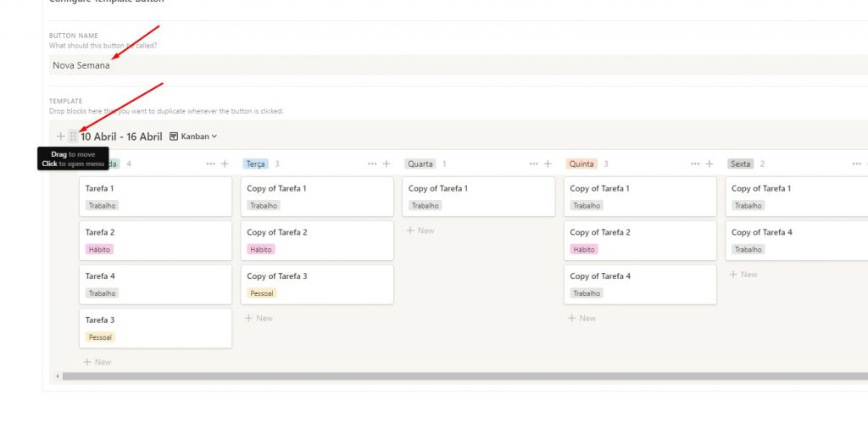Open Copy of Tarefa 4 in Sexta
868x428 pixels.
(x=797, y=241)
